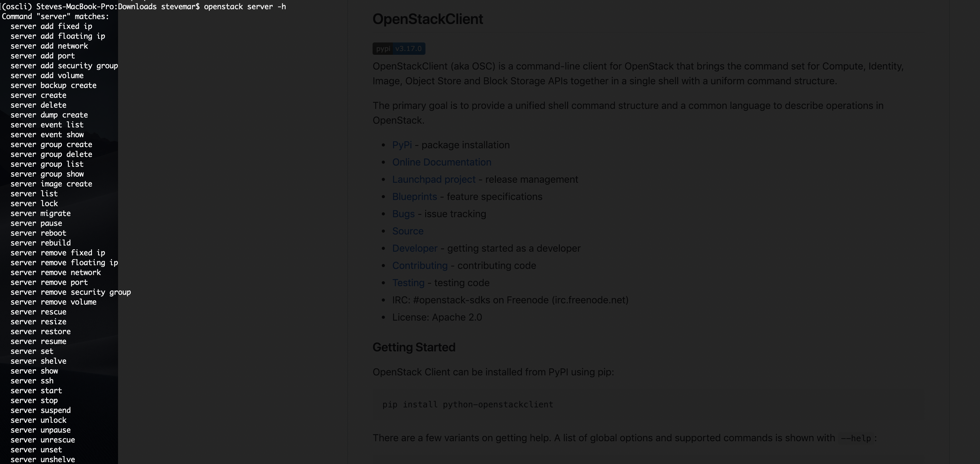Click 'server event show' terminal line

(x=47, y=135)
